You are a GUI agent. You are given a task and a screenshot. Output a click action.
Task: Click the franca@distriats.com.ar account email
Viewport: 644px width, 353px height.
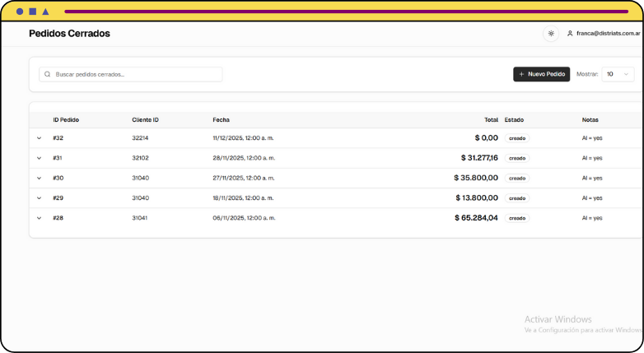pos(608,34)
